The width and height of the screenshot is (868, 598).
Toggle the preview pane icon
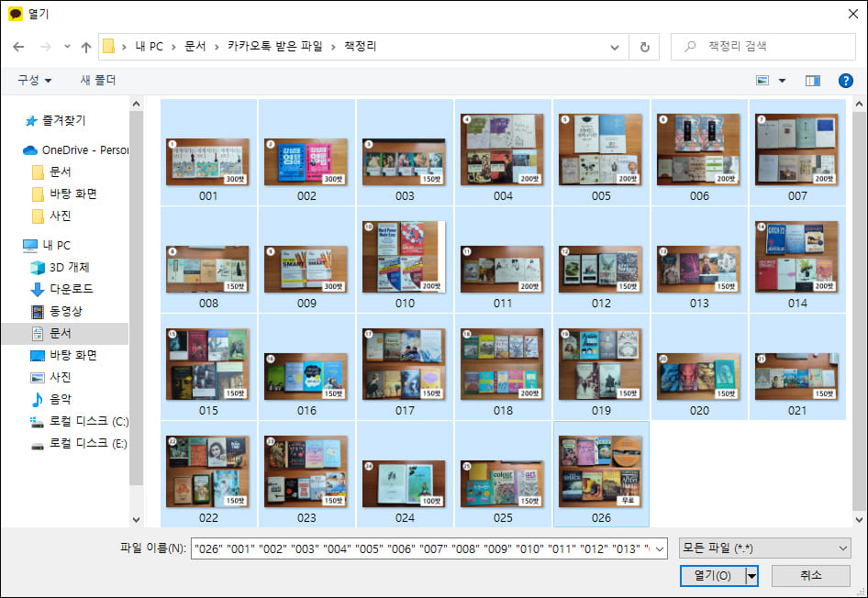pyautogui.click(x=813, y=81)
